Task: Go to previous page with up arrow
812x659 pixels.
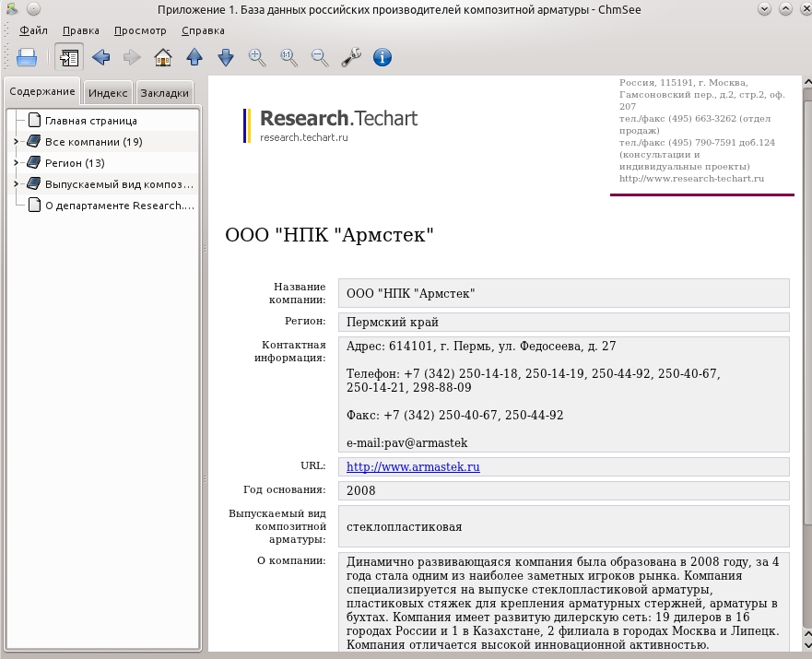Action: 194,57
